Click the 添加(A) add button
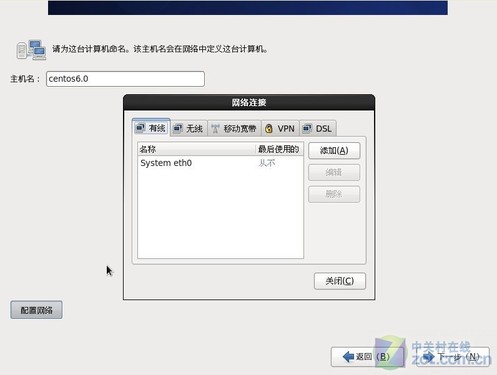Image resolution: width=497 pixels, height=375 pixels. click(x=334, y=151)
